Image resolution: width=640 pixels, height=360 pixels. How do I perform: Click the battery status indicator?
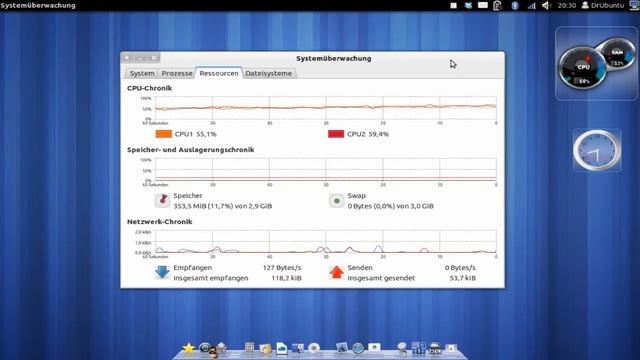[x=497, y=5]
